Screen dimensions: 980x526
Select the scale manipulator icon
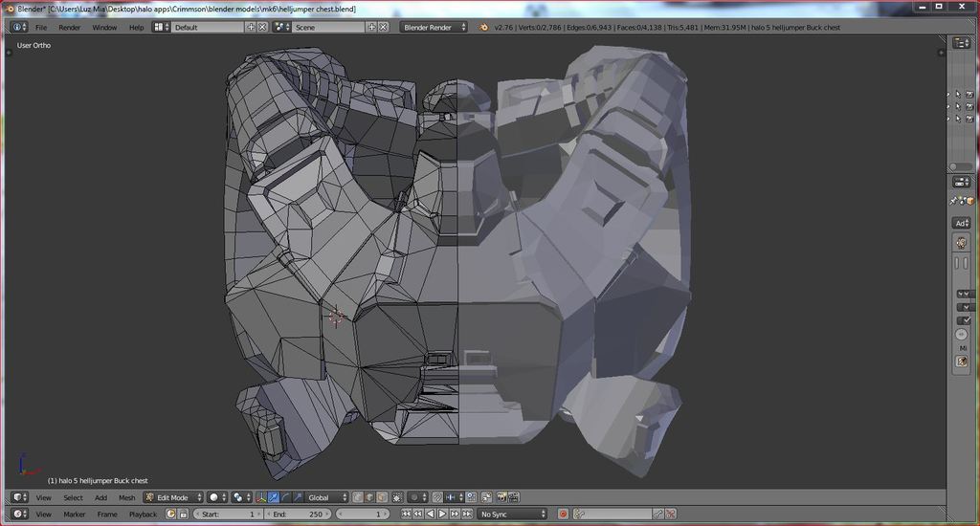[x=298, y=497]
